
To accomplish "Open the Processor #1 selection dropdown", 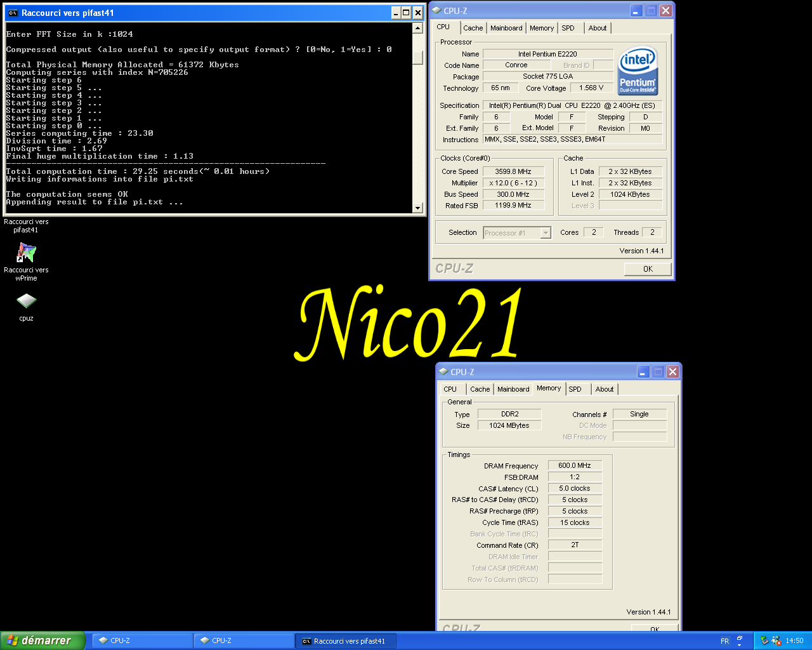I will coord(546,233).
